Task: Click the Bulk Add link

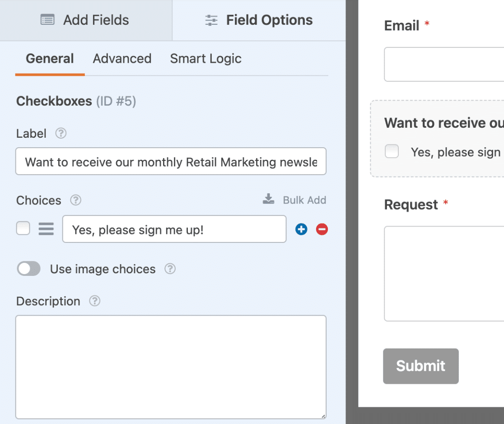Action: click(x=304, y=200)
